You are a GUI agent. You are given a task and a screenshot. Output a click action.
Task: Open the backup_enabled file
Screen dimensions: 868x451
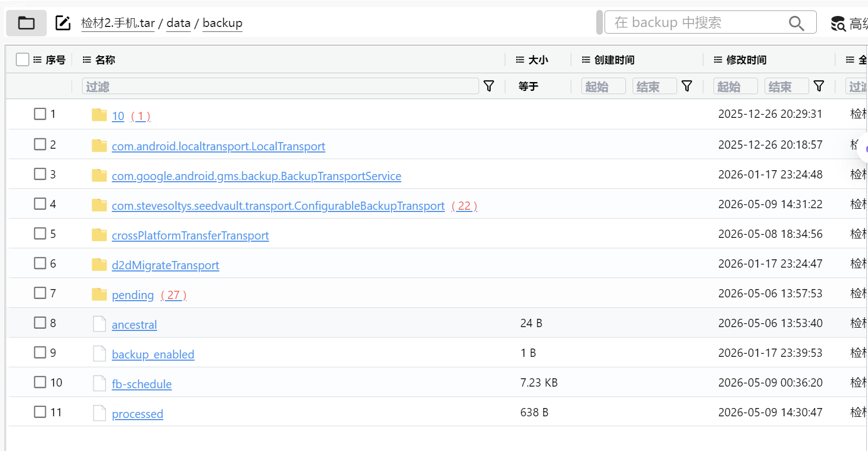153,355
